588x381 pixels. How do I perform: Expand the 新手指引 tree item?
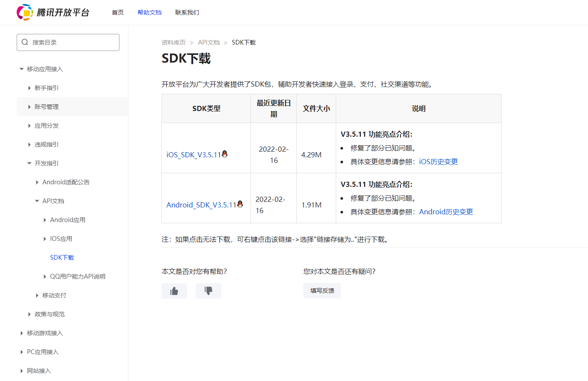[29, 88]
